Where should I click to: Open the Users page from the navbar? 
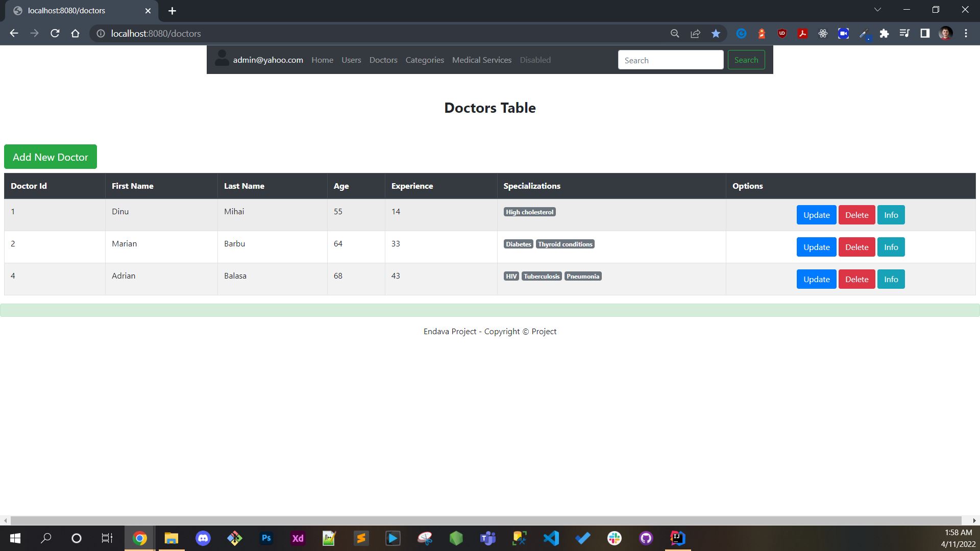click(351, 60)
